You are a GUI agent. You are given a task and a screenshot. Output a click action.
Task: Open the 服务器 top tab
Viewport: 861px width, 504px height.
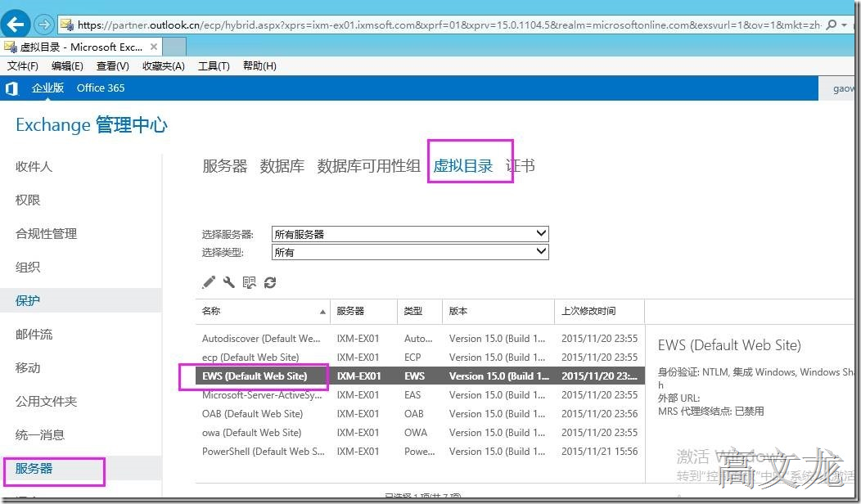tap(224, 166)
